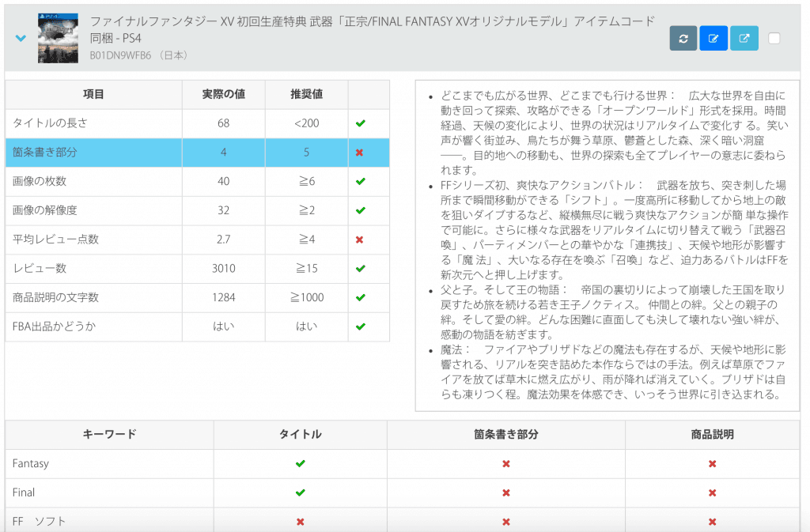
Task: Click the 箇条書き部分 header in keyword table
Action: 506,435
